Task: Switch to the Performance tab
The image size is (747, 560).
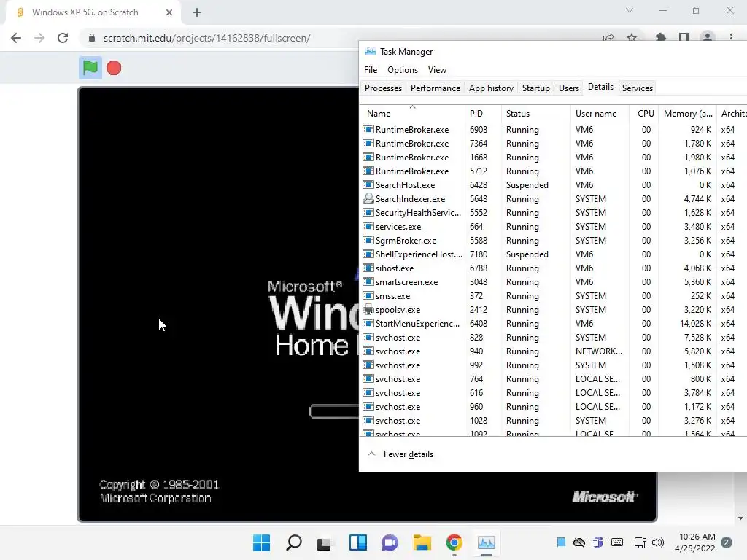Action: tap(436, 88)
